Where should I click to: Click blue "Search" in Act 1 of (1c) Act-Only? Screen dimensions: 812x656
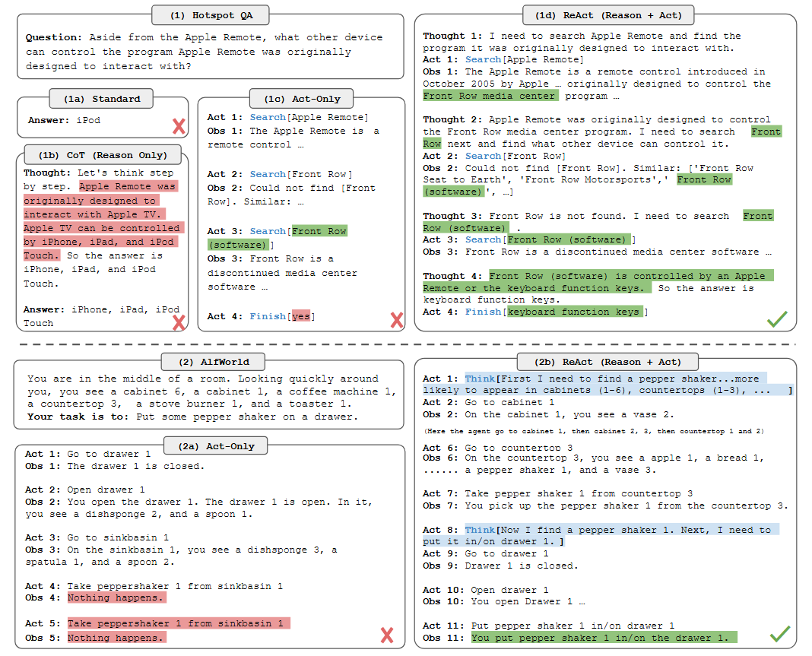click(268, 118)
